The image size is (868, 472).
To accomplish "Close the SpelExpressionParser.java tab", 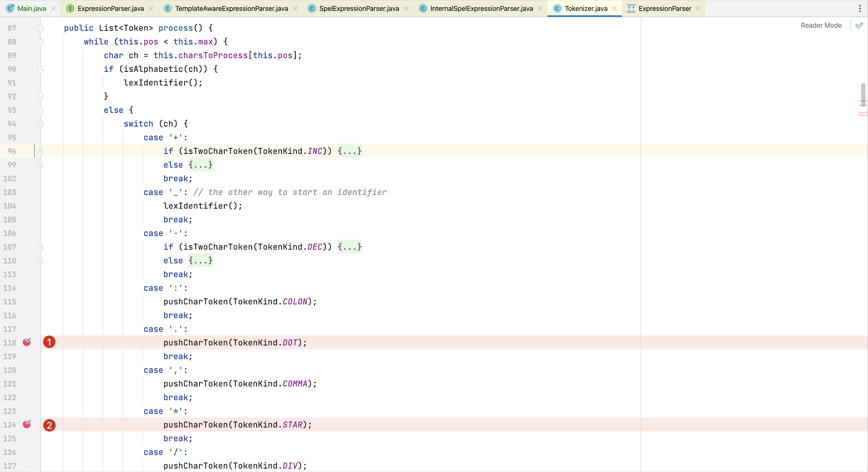I will 406,8.
